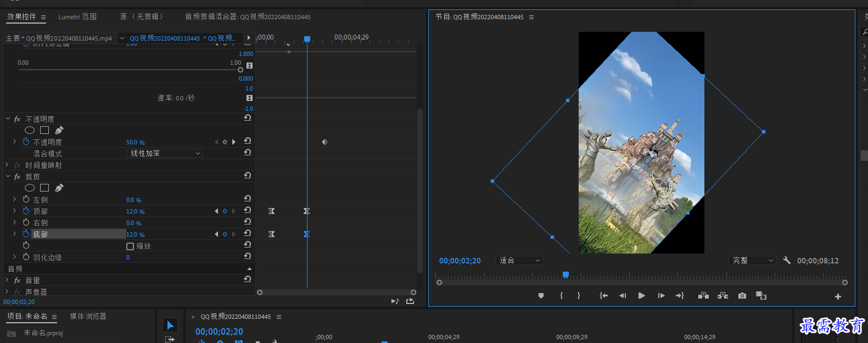Screen dimensions: 868x343
Task: Step back one frame
Action: tap(623, 296)
